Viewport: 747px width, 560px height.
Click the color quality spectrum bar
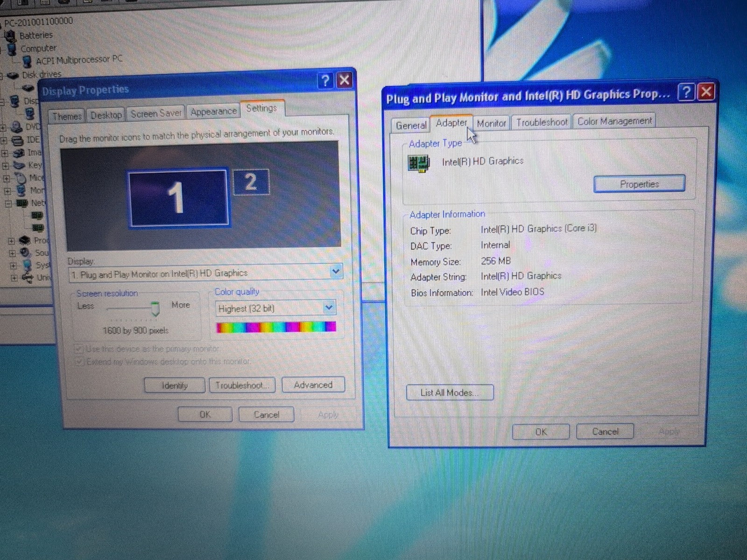[276, 327]
